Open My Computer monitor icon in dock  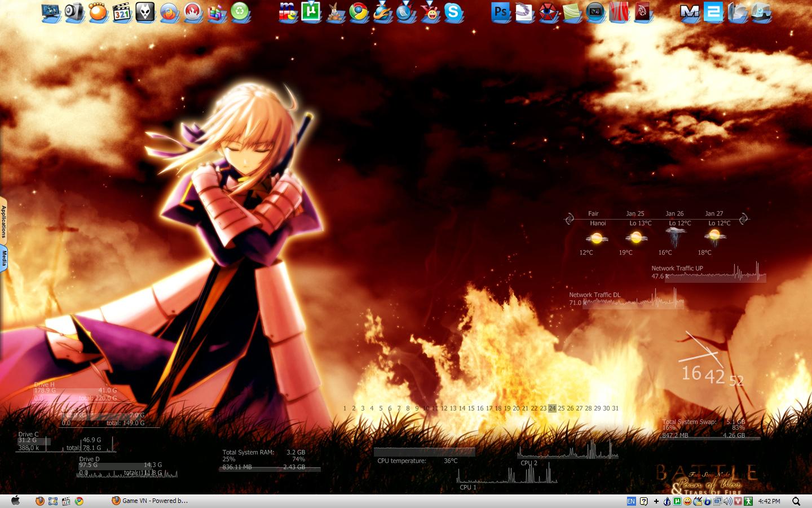click(51, 12)
